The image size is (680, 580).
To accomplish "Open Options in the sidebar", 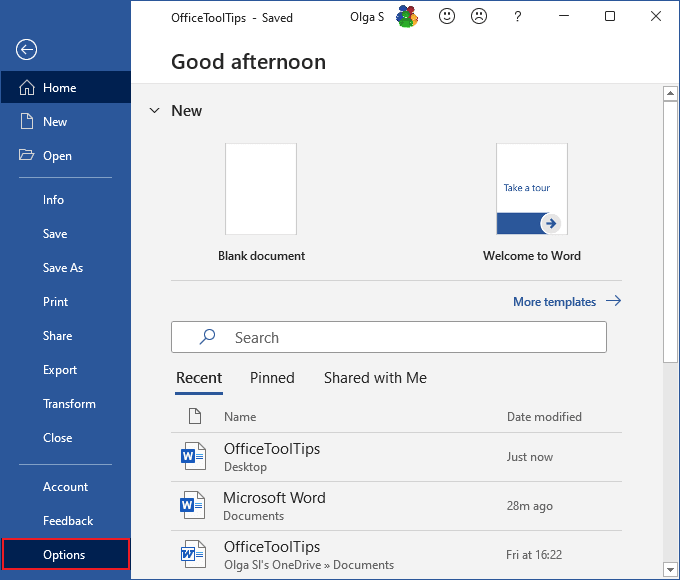I will tap(65, 555).
